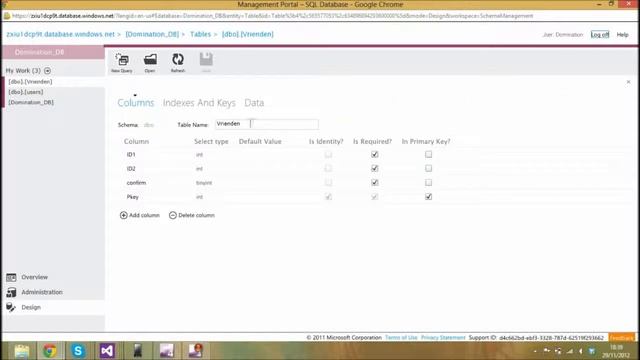Toggle Is Required for ID2
The image size is (640, 360).
coord(374,168)
